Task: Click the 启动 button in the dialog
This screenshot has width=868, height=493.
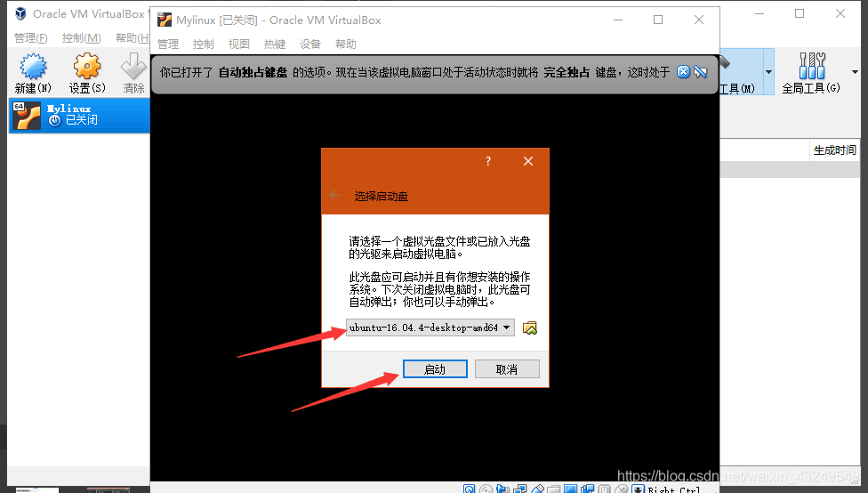Action: tap(435, 369)
